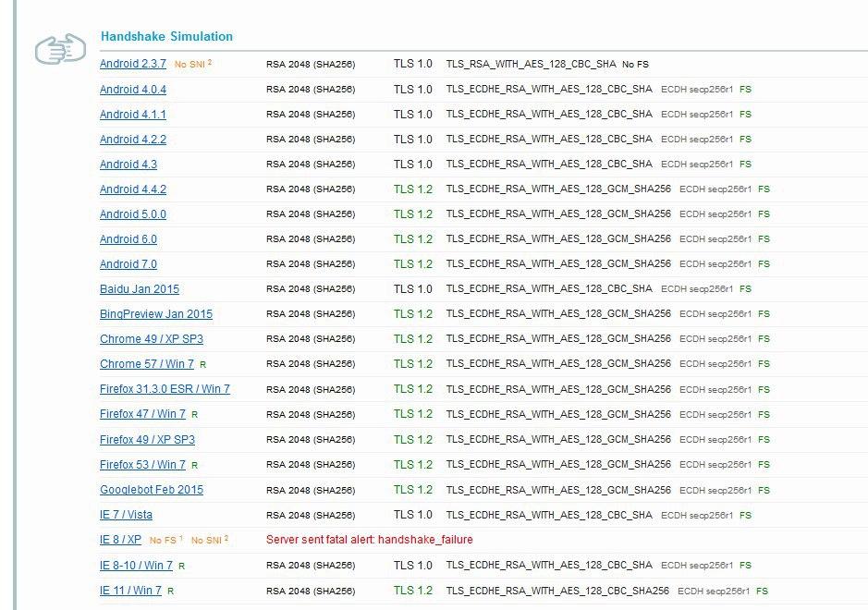This screenshot has width=868, height=610.
Task: Open the Android 2.3.7 client link
Action: tap(133, 64)
